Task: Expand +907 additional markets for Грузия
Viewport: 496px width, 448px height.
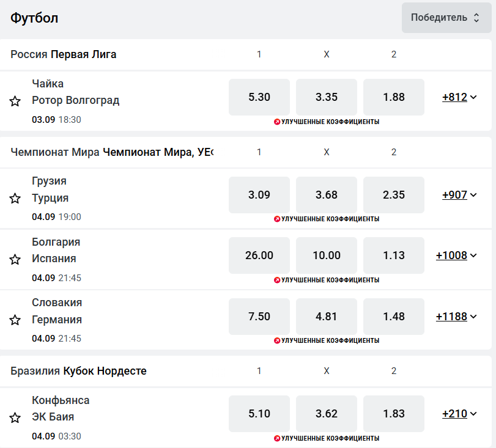Action: pos(459,195)
